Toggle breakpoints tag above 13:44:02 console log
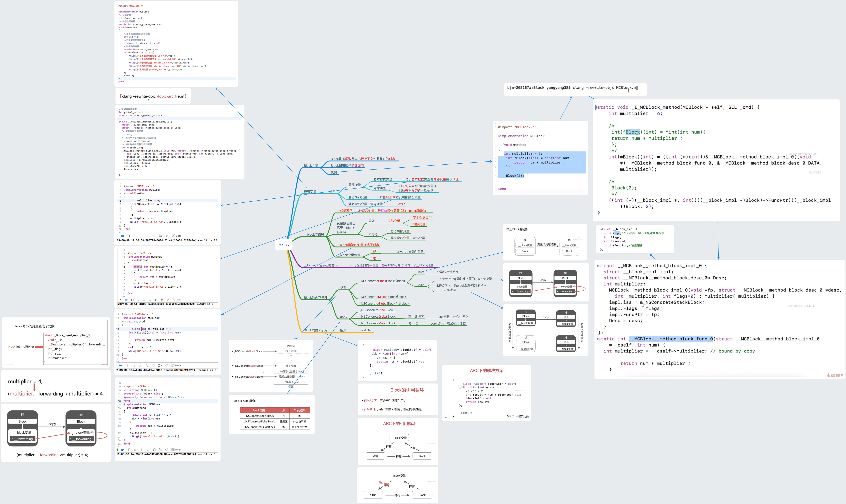The image size is (846, 504). (121, 365)
